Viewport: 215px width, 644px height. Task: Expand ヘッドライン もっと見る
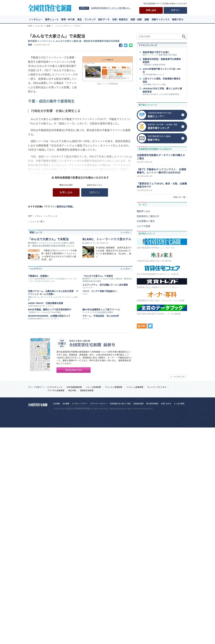point(126,269)
